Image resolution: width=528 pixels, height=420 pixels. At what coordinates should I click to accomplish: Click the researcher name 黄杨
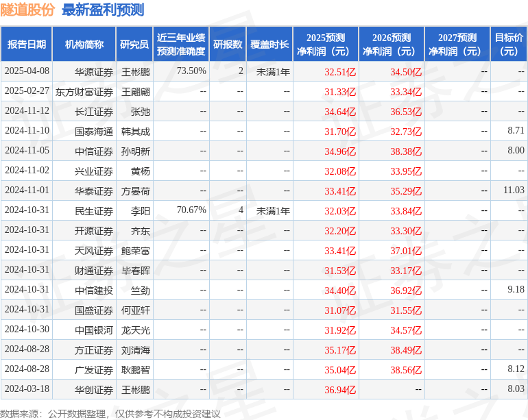tap(141, 171)
